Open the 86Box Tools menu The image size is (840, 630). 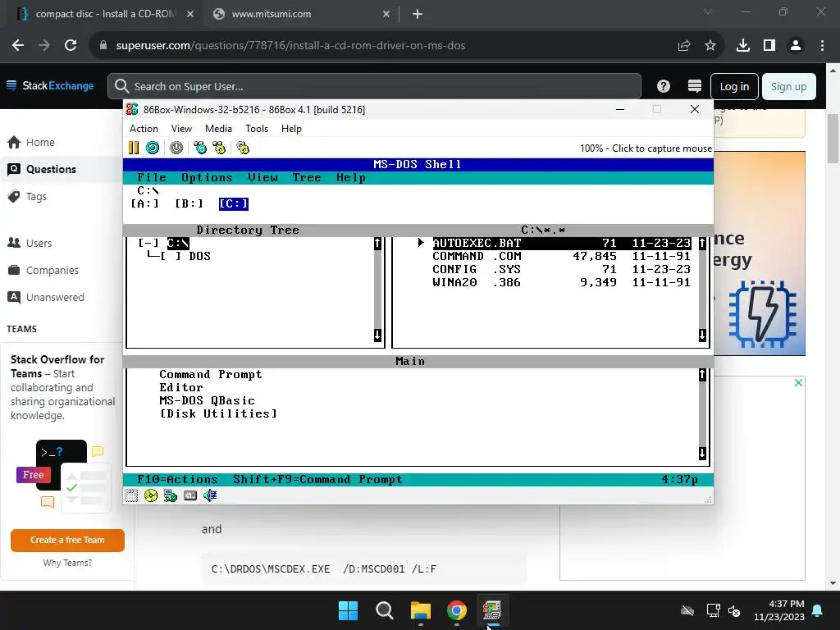pos(257,129)
